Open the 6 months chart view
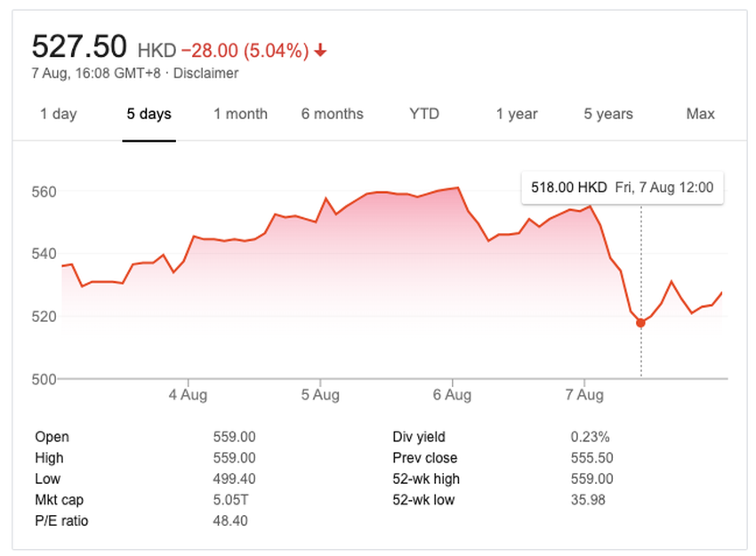Viewport: 756px width, 556px height. (x=332, y=114)
